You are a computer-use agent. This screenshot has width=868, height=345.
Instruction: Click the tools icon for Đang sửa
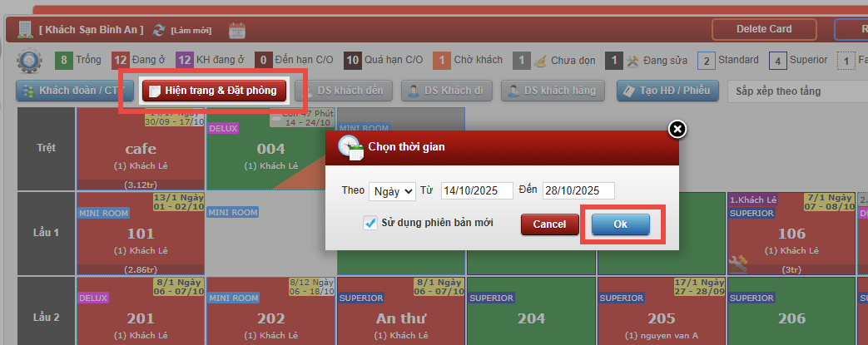click(632, 61)
